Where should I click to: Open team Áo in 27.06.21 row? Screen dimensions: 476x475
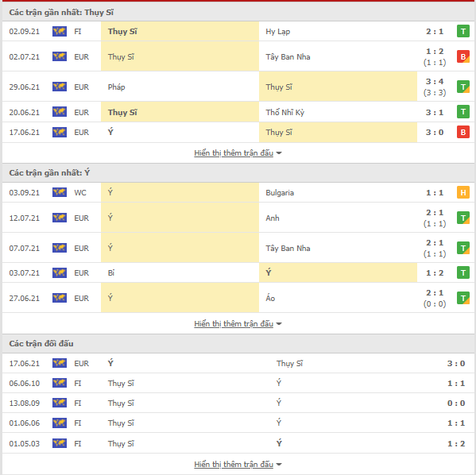270,298
